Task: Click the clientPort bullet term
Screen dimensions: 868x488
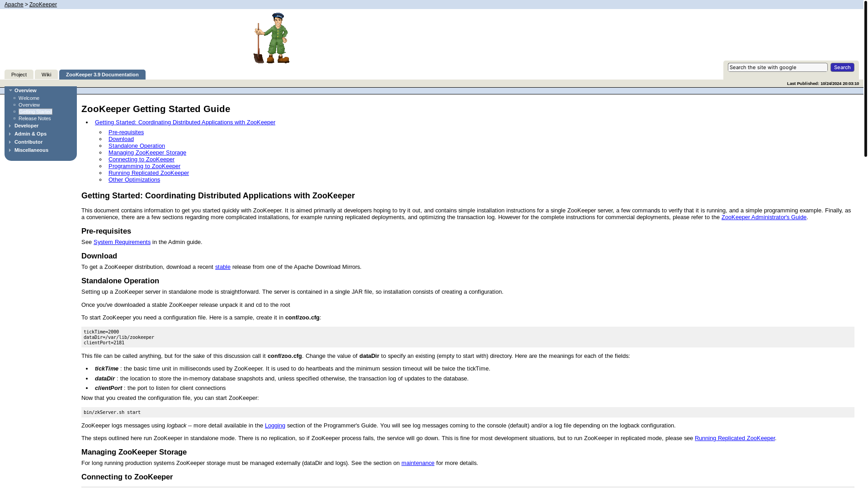Action: point(108,388)
